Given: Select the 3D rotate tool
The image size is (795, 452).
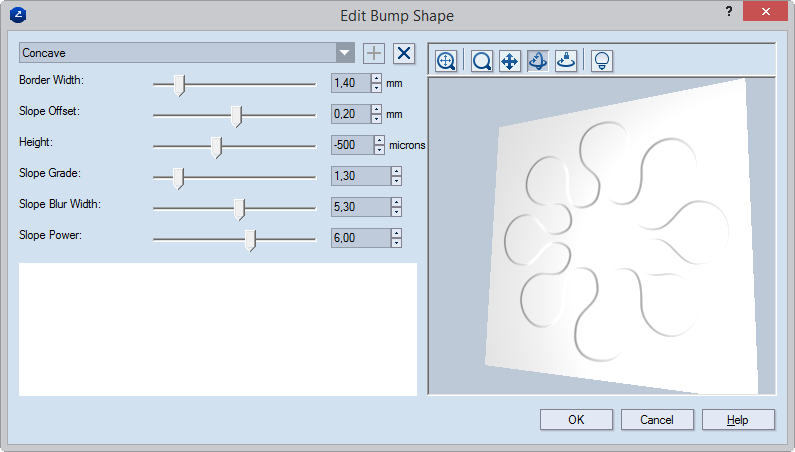Looking at the screenshot, I should 538,61.
